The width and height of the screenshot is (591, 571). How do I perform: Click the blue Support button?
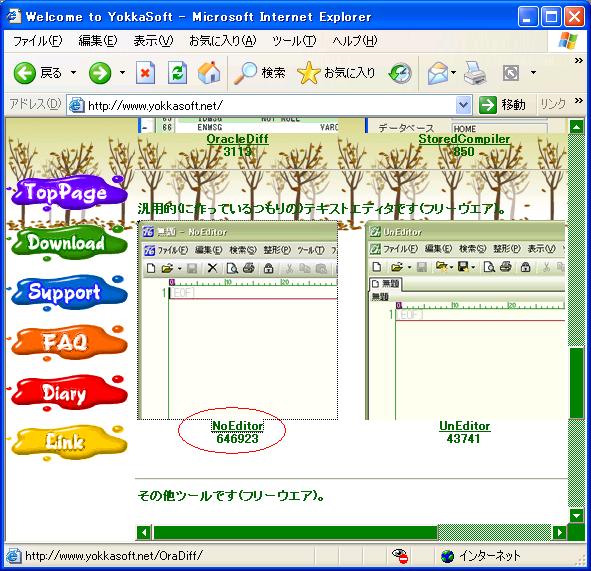(69, 292)
